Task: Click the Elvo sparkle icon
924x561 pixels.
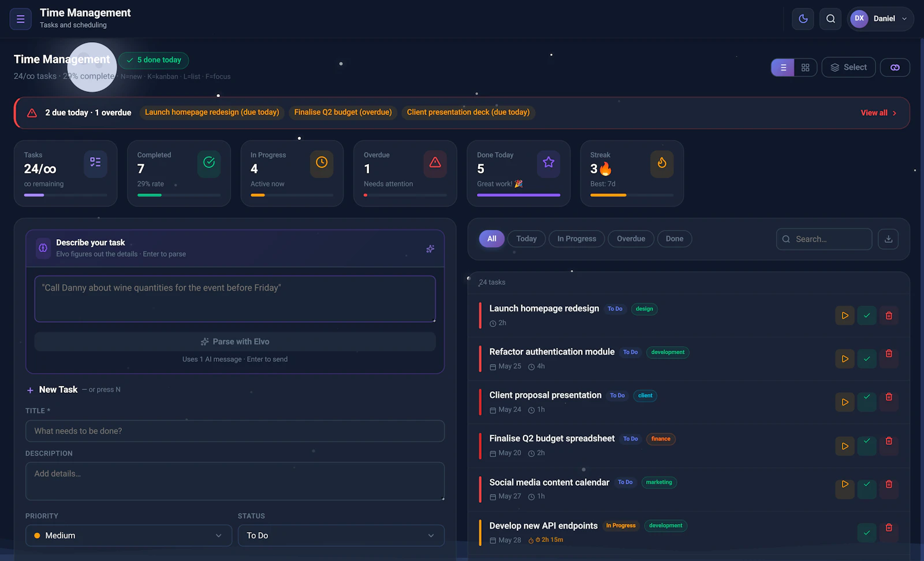Action: point(430,249)
